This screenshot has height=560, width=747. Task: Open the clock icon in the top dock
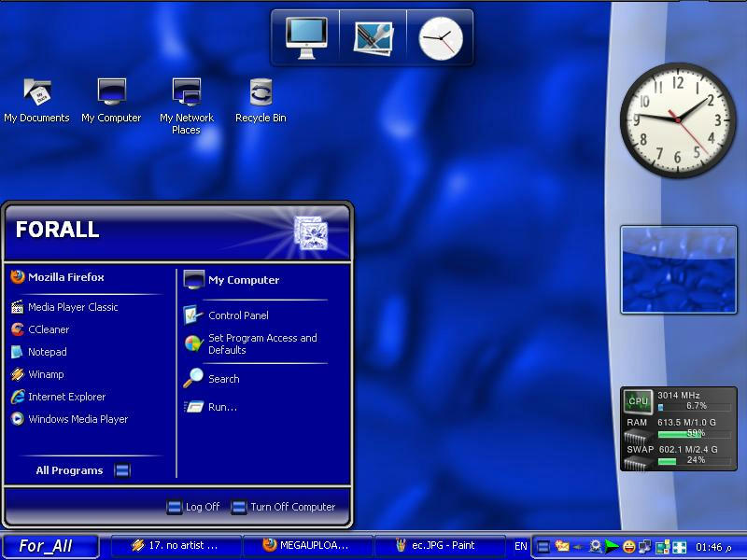click(440, 38)
